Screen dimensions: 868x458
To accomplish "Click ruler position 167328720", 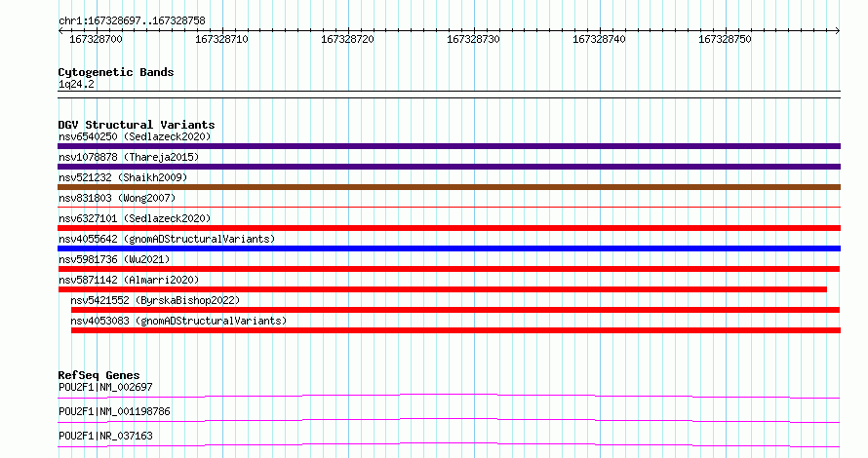I will (347, 39).
